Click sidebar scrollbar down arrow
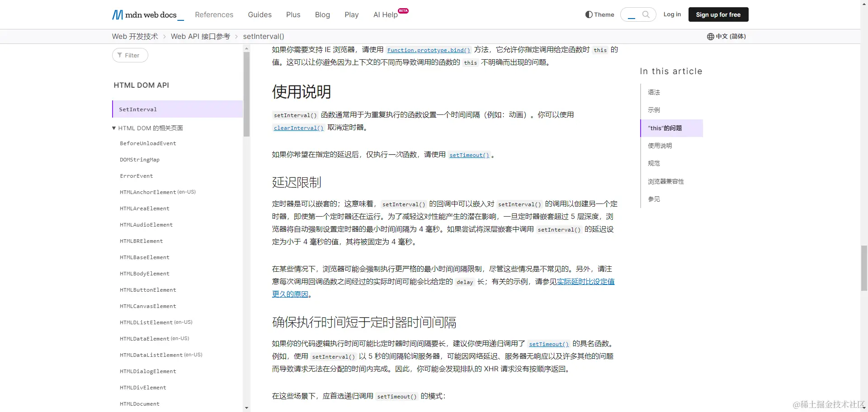 [246, 408]
